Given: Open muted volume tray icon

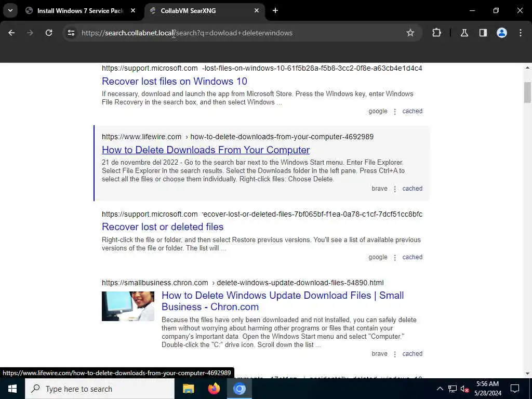Looking at the screenshot, I should coord(464,389).
